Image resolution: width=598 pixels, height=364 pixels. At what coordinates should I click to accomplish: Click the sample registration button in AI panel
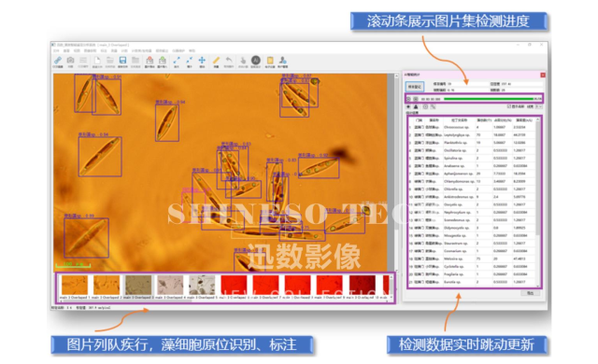pyautogui.click(x=415, y=87)
